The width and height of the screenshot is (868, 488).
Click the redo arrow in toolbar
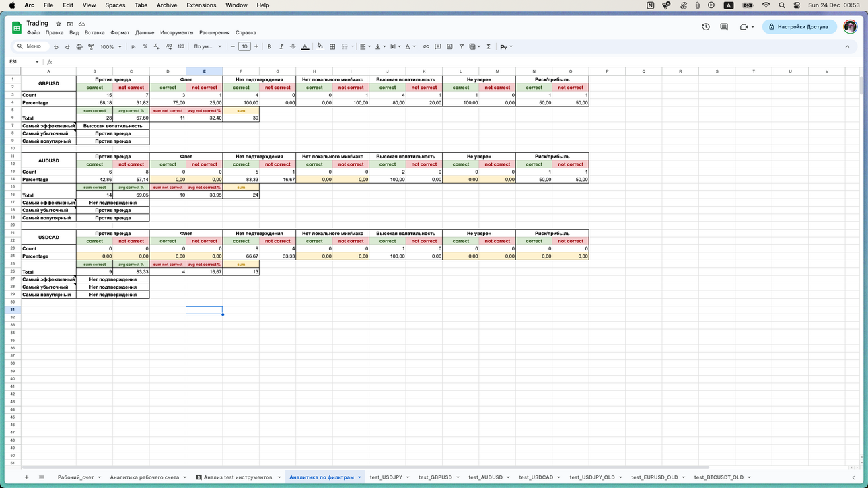(x=67, y=46)
